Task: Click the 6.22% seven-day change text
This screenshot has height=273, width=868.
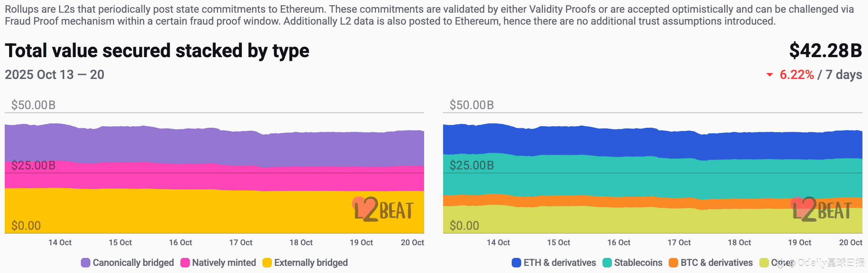Action: [x=797, y=75]
